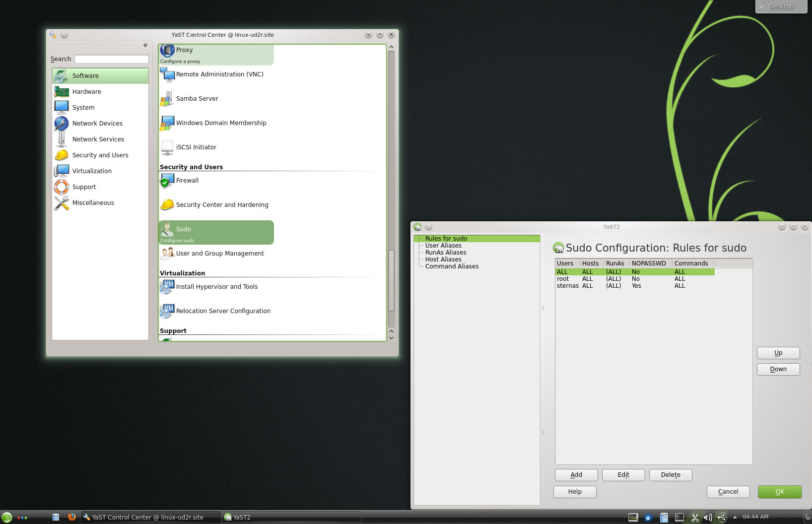Open the Support category

(x=100, y=187)
